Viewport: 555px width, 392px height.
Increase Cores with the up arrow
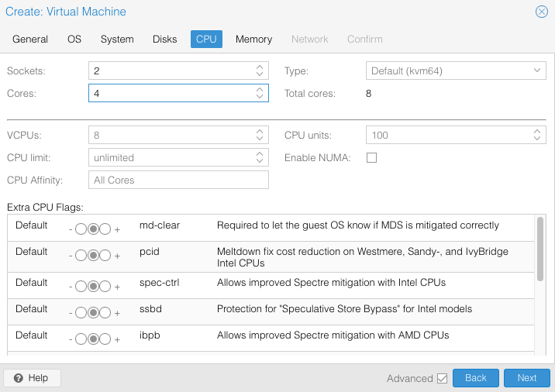pyautogui.click(x=260, y=90)
